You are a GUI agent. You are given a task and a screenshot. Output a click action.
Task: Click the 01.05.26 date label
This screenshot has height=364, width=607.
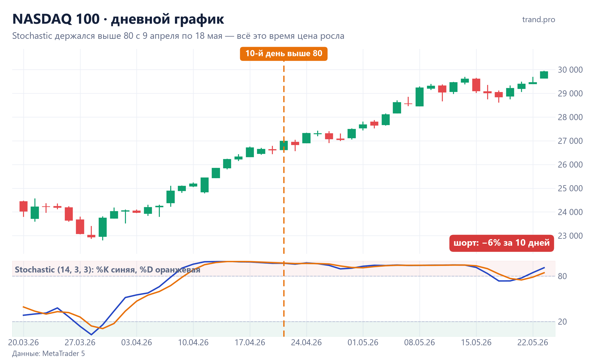click(x=363, y=343)
